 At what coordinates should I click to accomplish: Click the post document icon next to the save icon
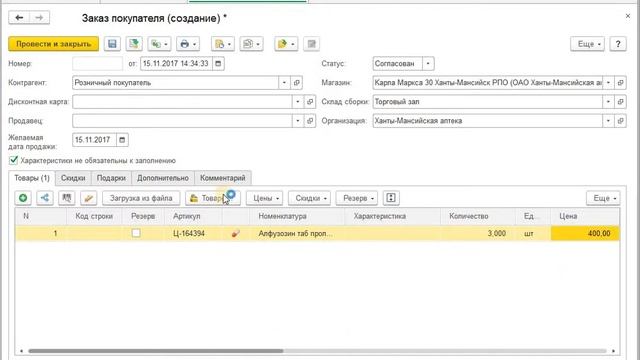(134, 44)
